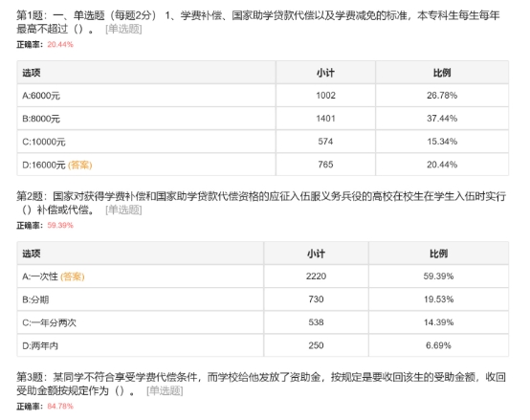Select option C:10000元 row
The width and height of the screenshot is (530, 420).
263,142
